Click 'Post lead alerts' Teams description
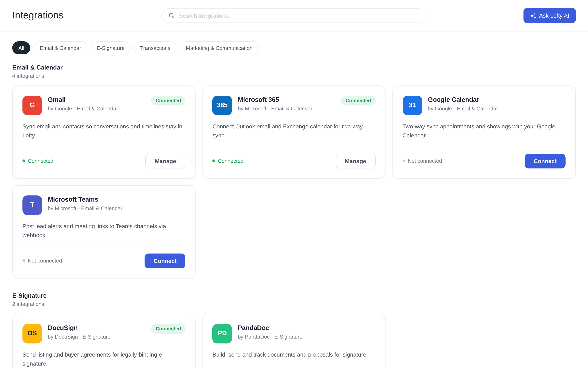 [x=94, y=231]
